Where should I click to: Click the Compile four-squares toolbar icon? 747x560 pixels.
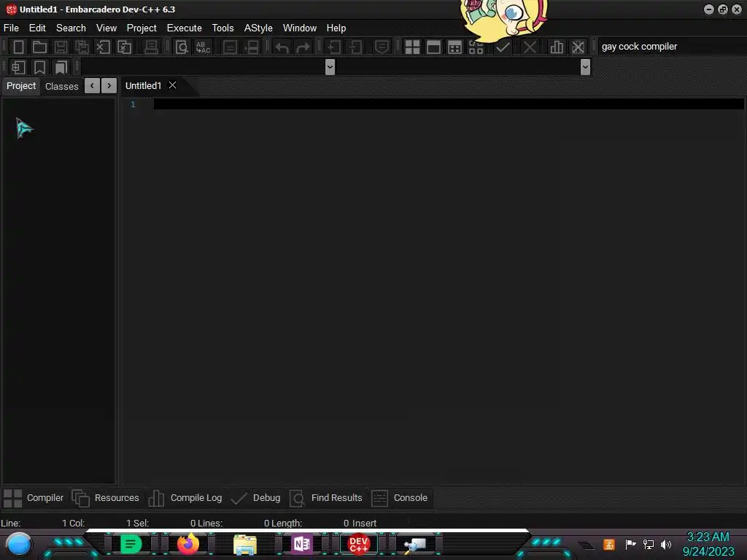tap(413, 47)
